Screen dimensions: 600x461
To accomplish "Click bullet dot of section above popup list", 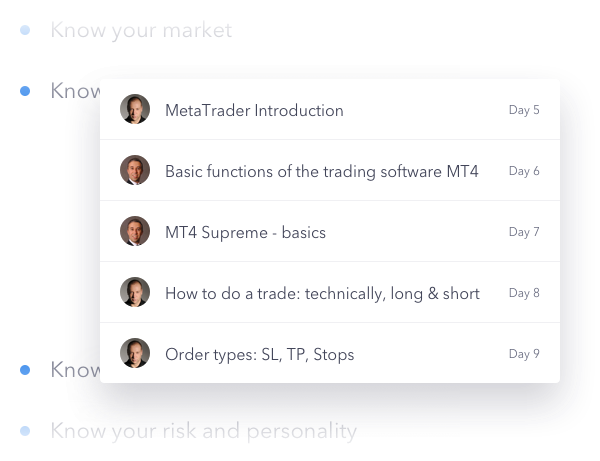I will click(x=25, y=91).
